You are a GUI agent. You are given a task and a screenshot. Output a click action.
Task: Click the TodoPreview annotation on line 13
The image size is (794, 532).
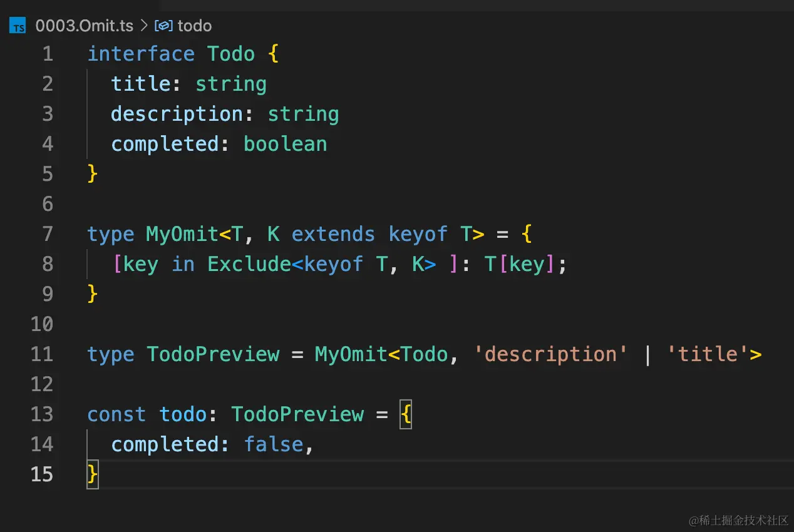click(x=297, y=414)
